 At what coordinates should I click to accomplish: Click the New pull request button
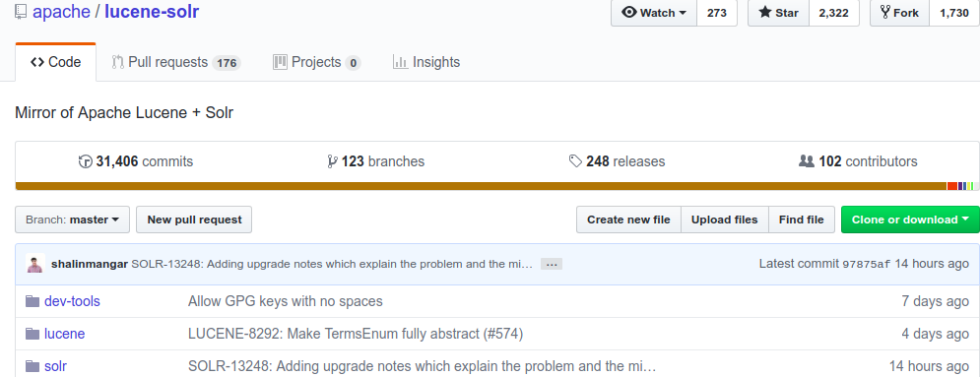click(194, 220)
